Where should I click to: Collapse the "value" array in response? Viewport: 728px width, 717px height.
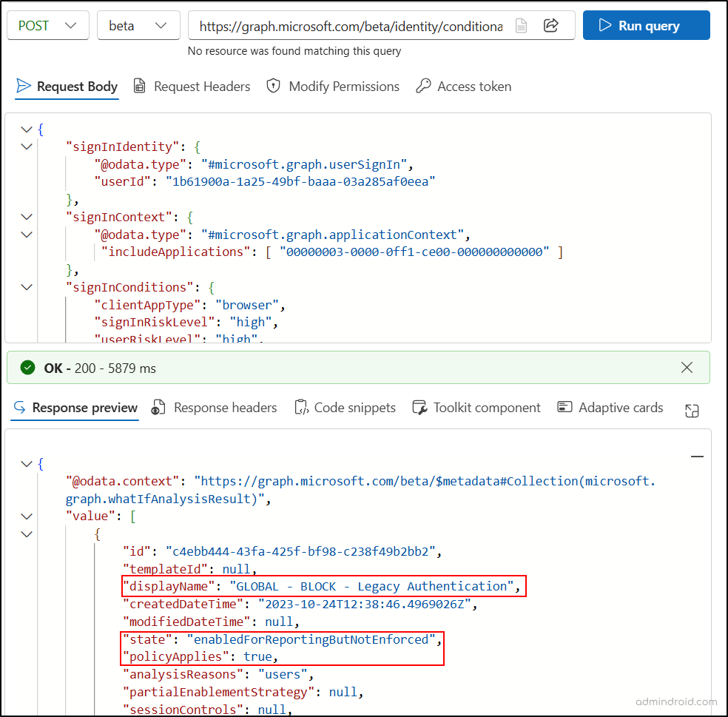pyautogui.click(x=27, y=516)
